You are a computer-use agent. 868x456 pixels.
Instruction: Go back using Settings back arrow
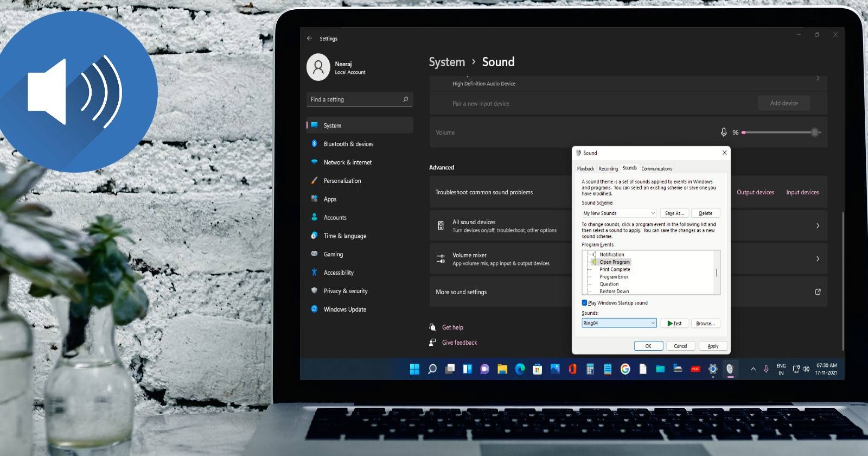coord(309,39)
